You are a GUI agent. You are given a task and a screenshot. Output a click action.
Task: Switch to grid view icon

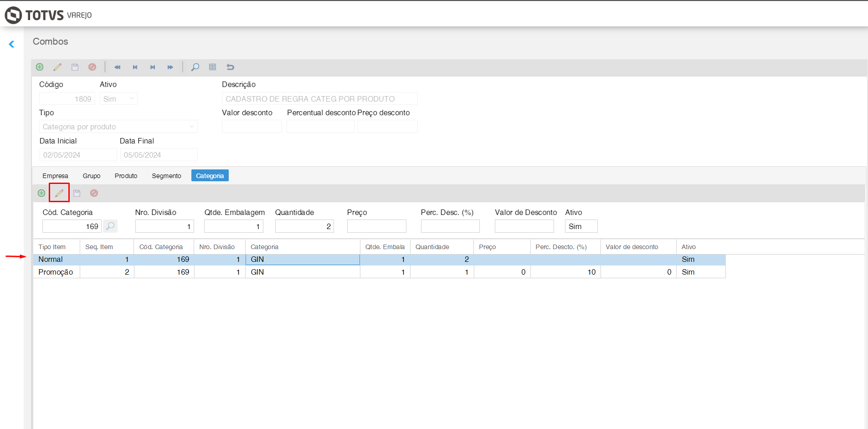pos(212,67)
